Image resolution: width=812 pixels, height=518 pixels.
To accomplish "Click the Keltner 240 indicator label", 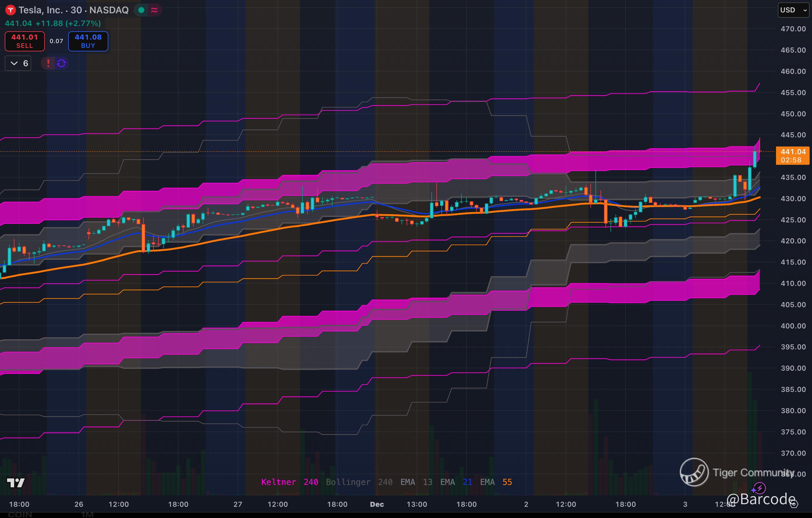I will click(x=289, y=482).
